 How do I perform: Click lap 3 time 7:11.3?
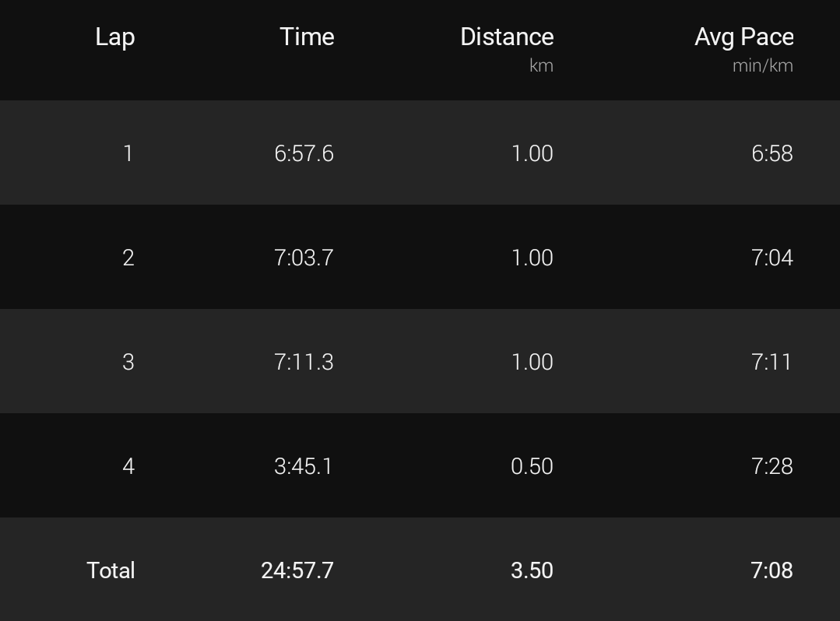click(304, 363)
